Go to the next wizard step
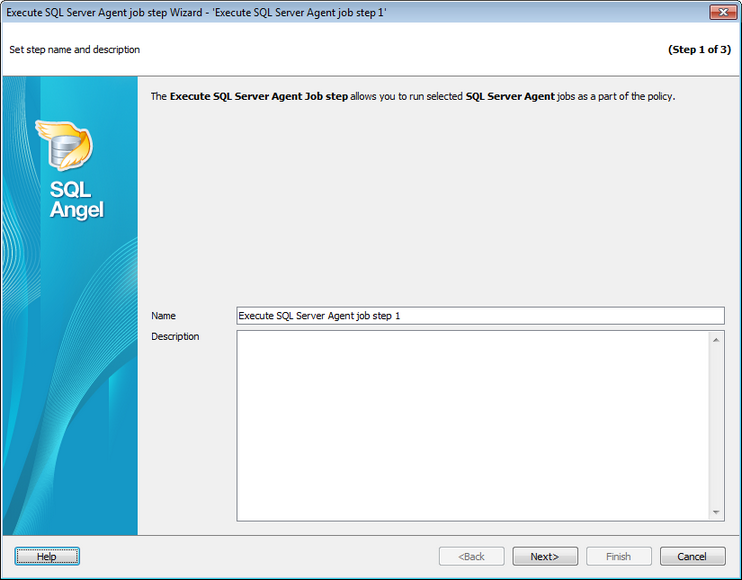Image resolution: width=742 pixels, height=580 pixels. point(545,556)
